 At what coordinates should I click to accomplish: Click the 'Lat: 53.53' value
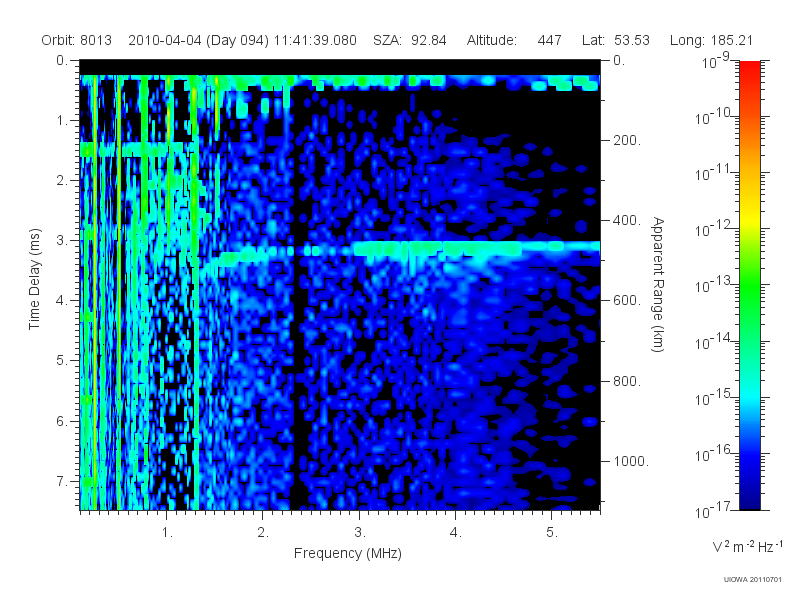click(616, 40)
